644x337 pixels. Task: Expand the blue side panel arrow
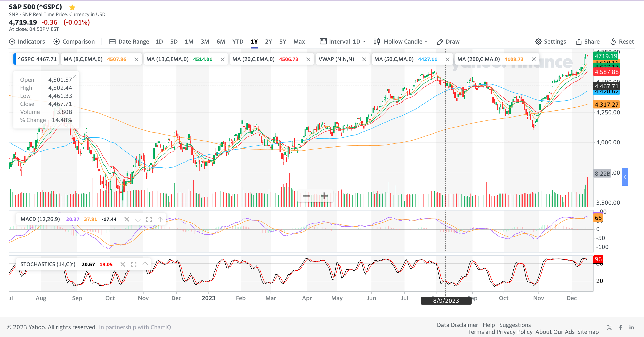point(625,177)
